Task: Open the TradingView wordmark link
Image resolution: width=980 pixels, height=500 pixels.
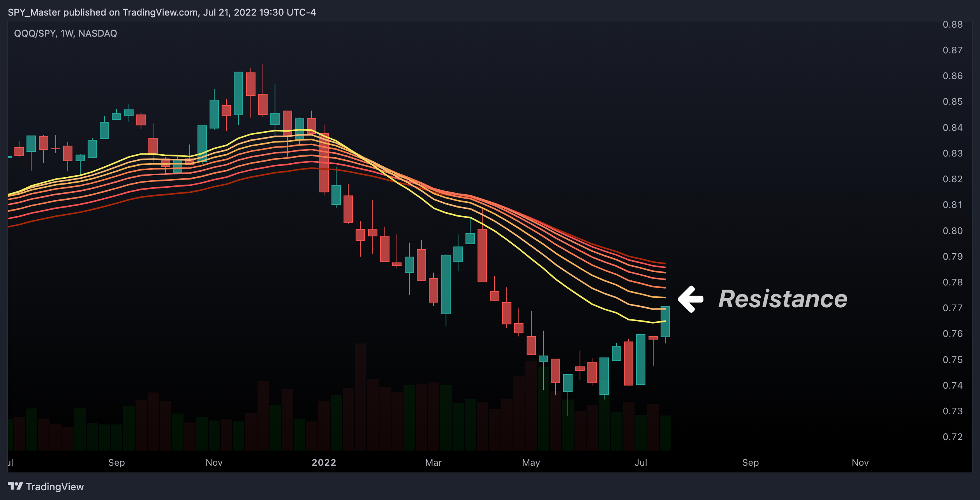Action: 55,487
